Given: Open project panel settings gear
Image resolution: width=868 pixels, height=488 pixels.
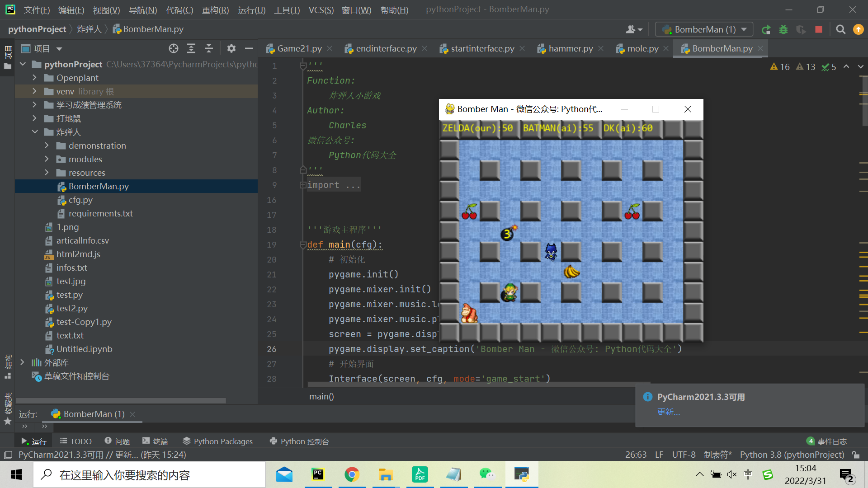Looking at the screenshot, I should [x=231, y=48].
